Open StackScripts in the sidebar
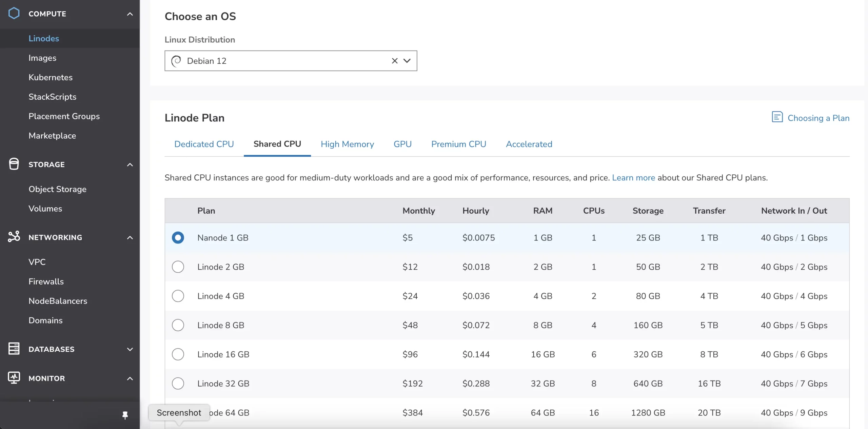 [x=53, y=97]
